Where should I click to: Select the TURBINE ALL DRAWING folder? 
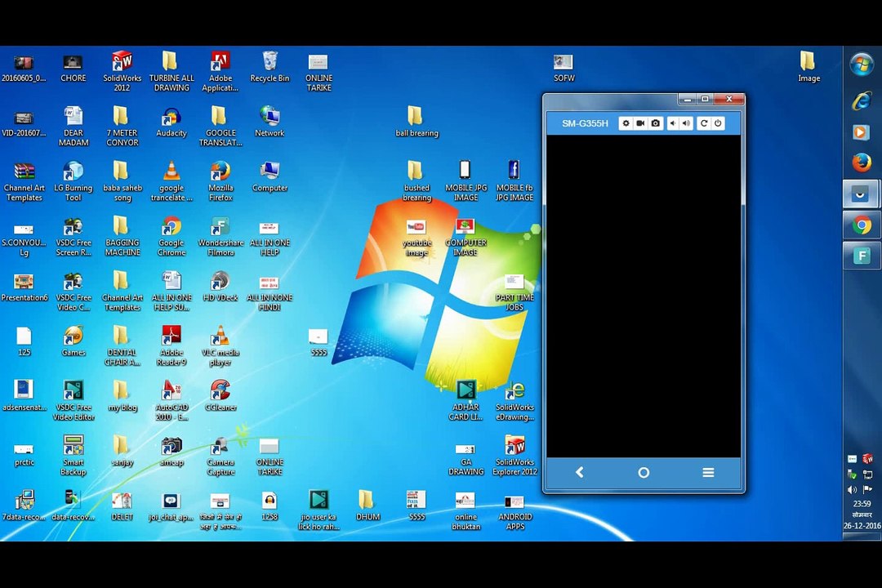(x=171, y=72)
